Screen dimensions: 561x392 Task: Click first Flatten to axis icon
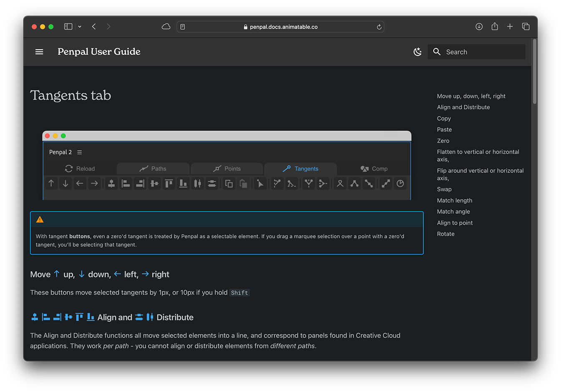click(277, 183)
